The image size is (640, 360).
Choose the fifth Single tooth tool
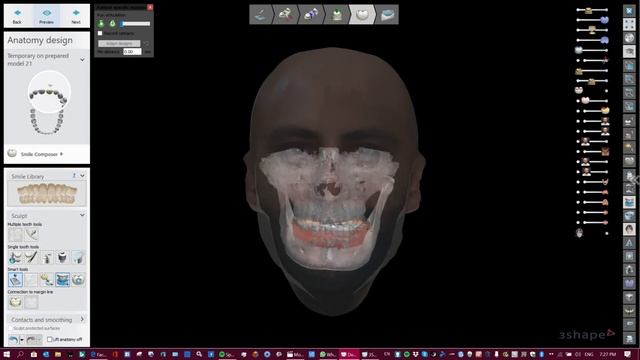(x=78, y=257)
